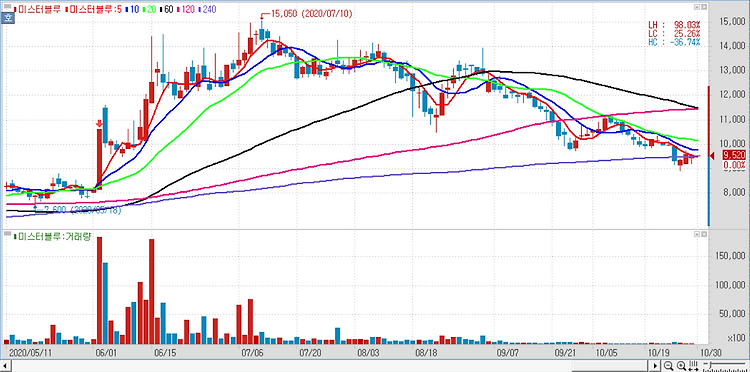Click the 50,000 volume axis label
Image resolution: width=750 pixels, height=372 pixels.
[732, 314]
